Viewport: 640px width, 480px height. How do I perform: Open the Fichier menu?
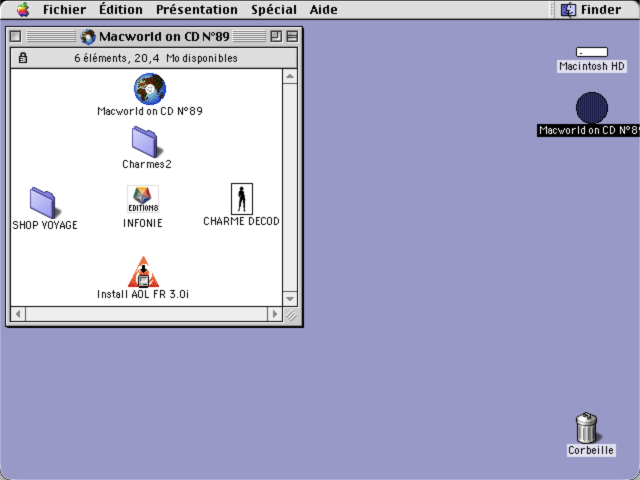pyautogui.click(x=64, y=9)
